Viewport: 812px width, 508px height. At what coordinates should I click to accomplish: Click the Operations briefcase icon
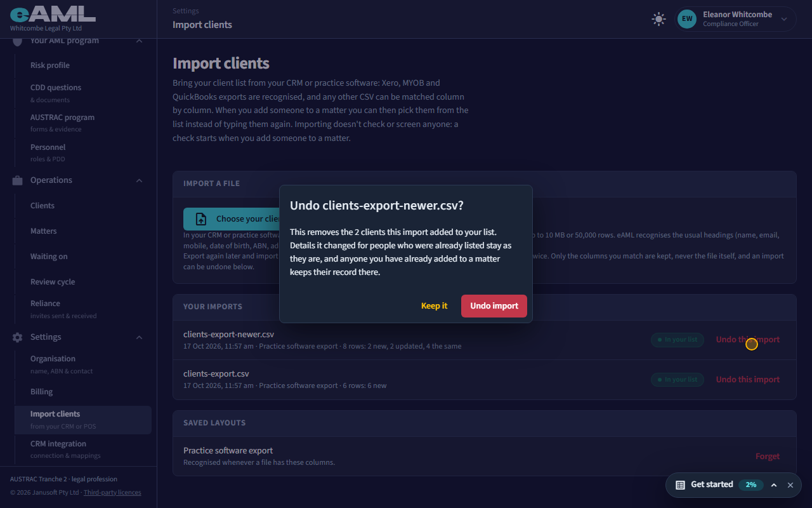point(18,180)
